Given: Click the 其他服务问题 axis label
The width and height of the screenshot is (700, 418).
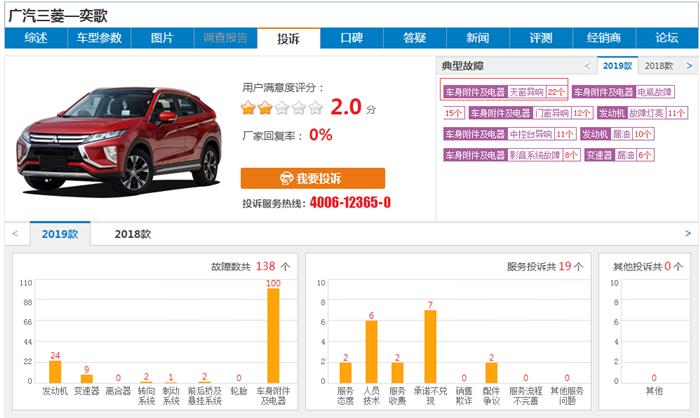Looking at the screenshot, I should [x=567, y=396].
